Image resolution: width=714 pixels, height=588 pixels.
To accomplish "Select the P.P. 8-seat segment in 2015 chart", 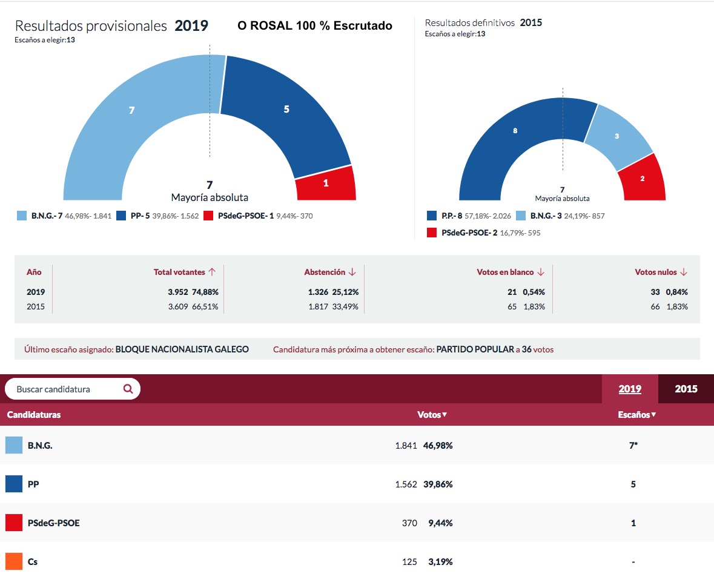I will pyautogui.click(x=515, y=131).
